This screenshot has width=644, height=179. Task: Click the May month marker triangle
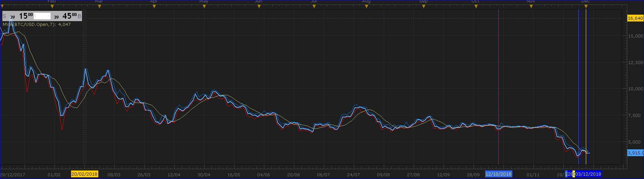point(204,6)
